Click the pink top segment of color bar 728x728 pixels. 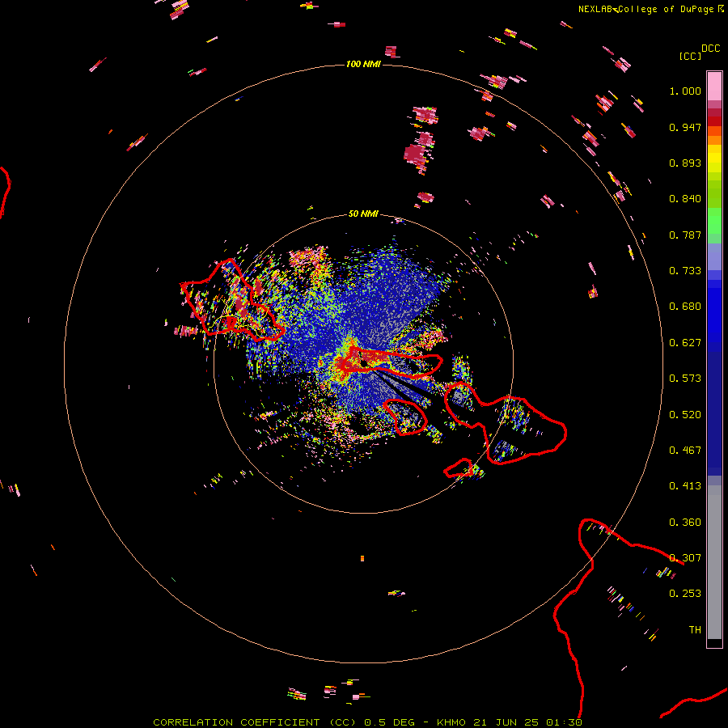714,86
